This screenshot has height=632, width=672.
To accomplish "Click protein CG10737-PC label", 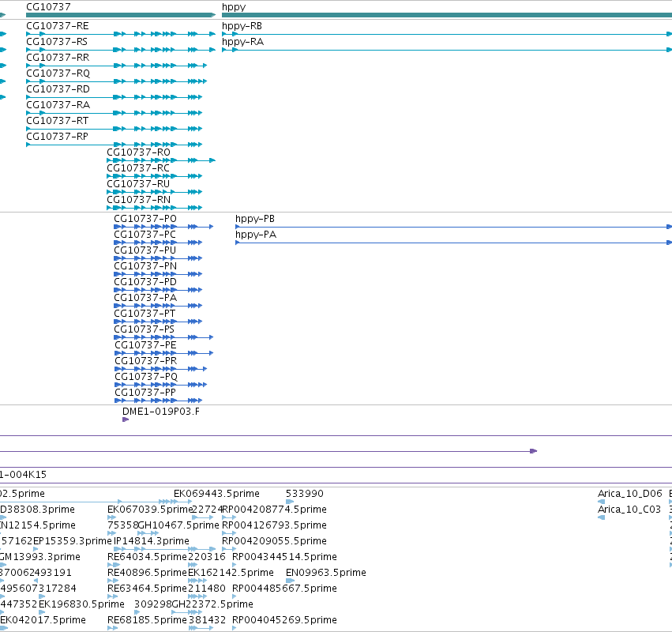I will click(145, 235).
